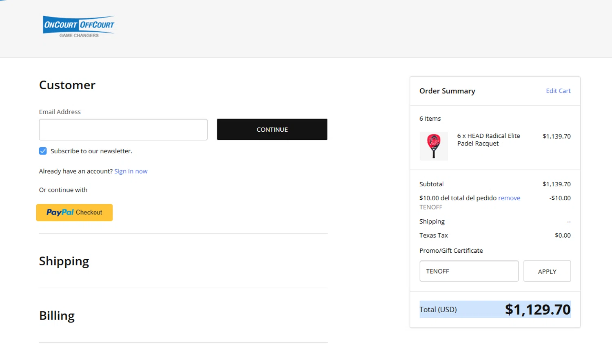
Task: Click the Subtotal label
Action: (431, 184)
